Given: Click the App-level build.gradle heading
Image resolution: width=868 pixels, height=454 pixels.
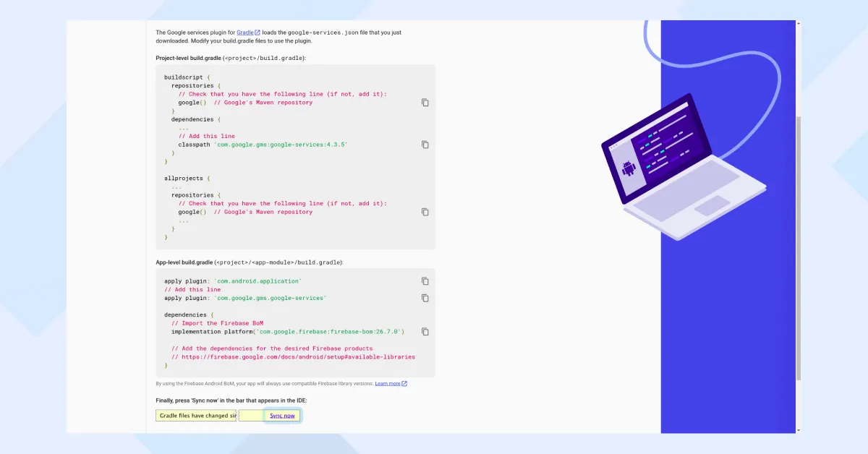Looking at the screenshot, I should click(183, 262).
